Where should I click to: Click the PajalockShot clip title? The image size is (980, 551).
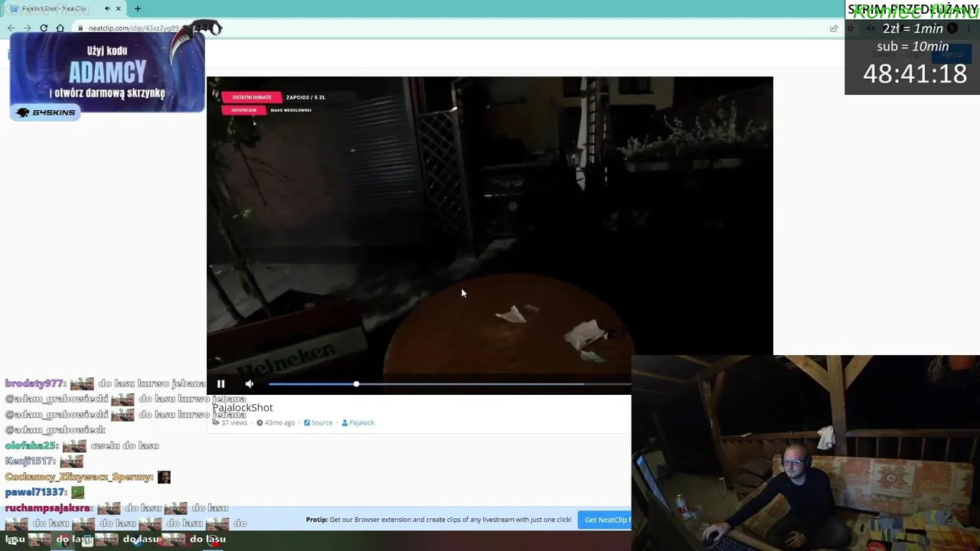click(243, 408)
